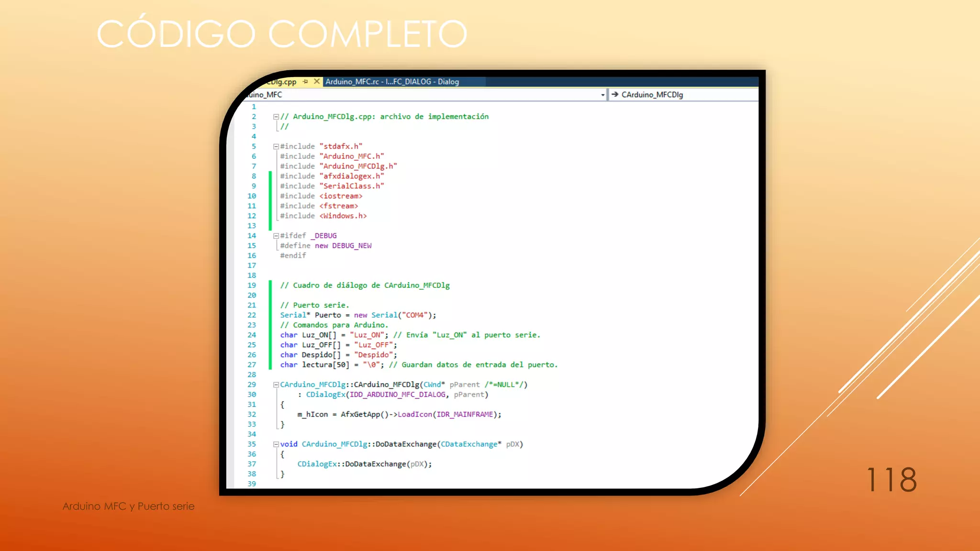980x551 pixels.
Task: Click the '#include <iostream>' line
Action: click(321, 196)
